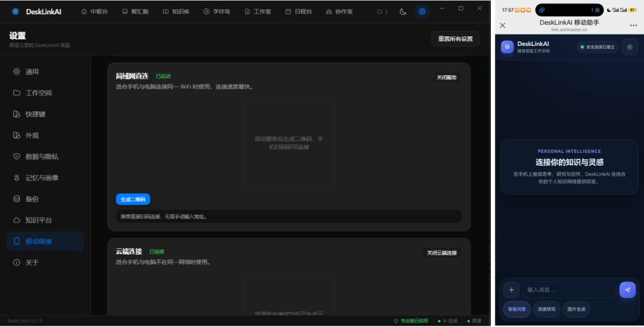Image resolution: width=644 pixels, height=327 pixels.
Task: Click the blue settings gear icon
Action: (x=422, y=11)
